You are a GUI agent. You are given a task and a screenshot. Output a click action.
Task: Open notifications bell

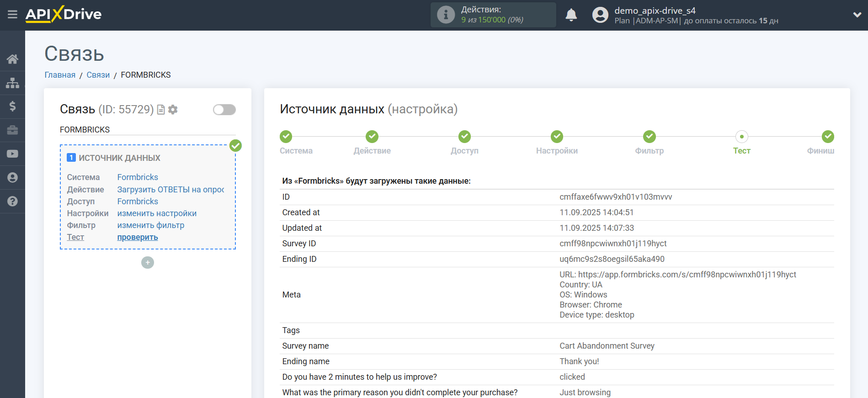(571, 15)
